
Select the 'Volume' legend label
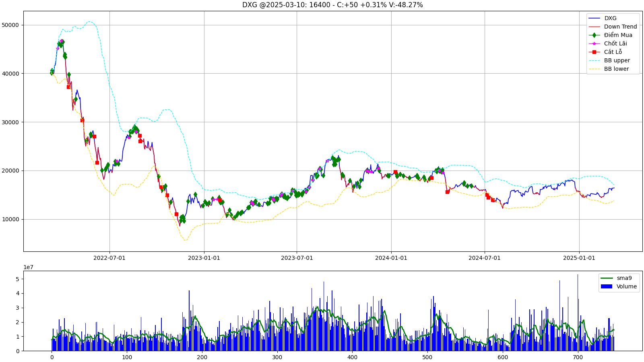point(627,286)
